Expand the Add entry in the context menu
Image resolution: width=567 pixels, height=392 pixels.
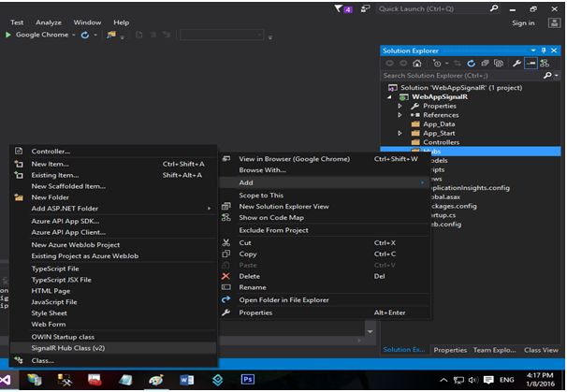pyautogui.click(x=325, y=182)
